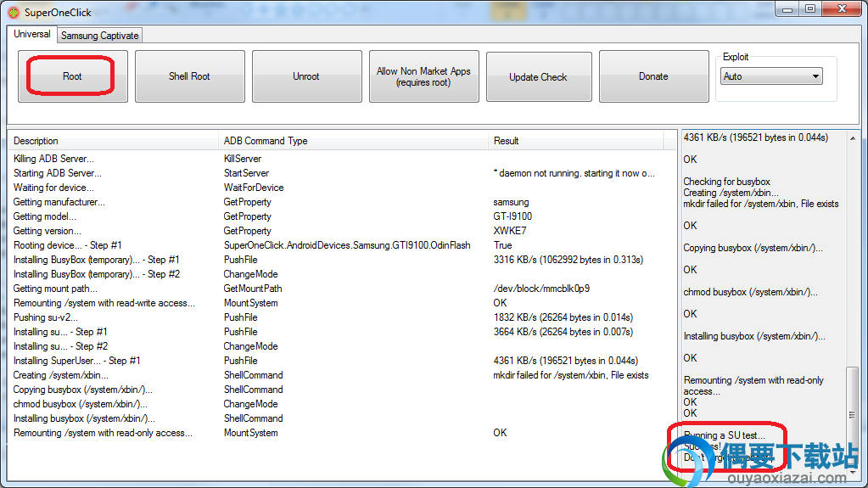Click the log panel scrollbar thumb
Image resolution: width=868 pixels, height=488 pixels.
pyautogui.click(x=853, y=414)
